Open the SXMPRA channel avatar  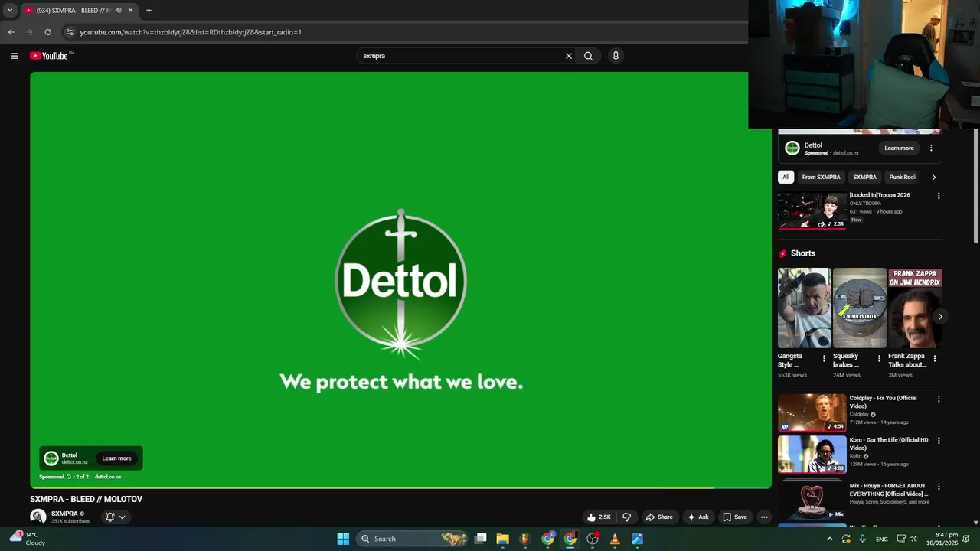click(x=38, y=517)
